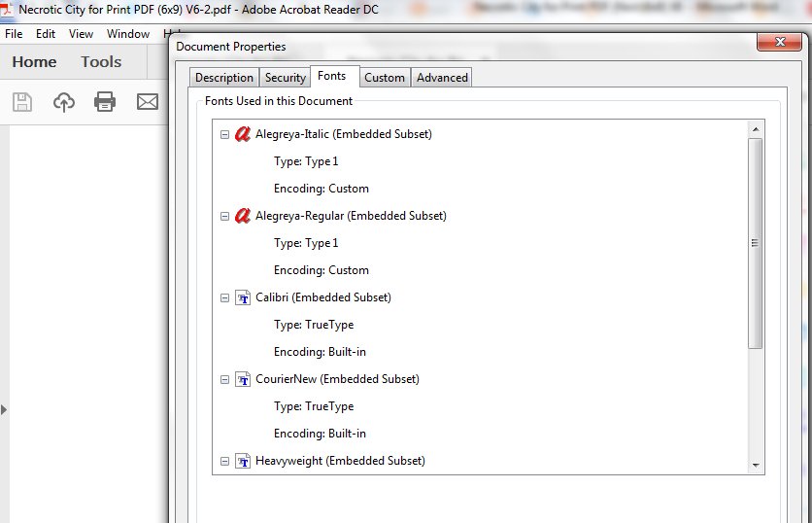Click the Heavyweight TrueType font icon

click(x=243, y=461)
